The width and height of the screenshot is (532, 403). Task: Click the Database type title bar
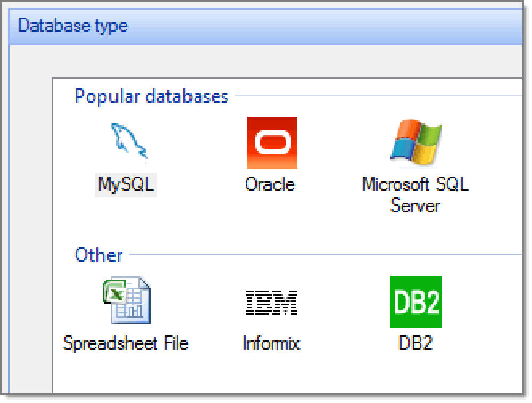pos(265,27)
